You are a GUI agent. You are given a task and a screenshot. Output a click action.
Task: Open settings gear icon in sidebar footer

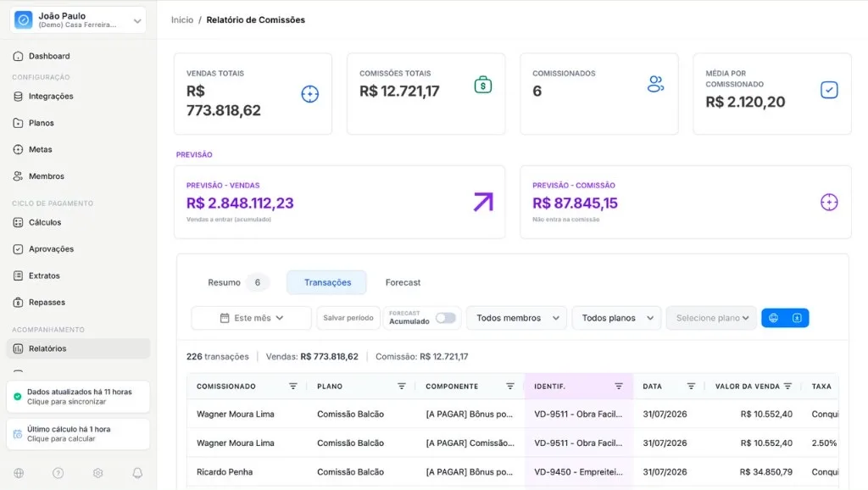[x=98, y=473]
